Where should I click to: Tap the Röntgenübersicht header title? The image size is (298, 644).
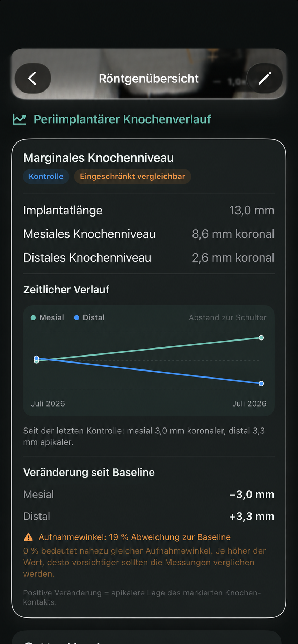[x=149, y=79]
